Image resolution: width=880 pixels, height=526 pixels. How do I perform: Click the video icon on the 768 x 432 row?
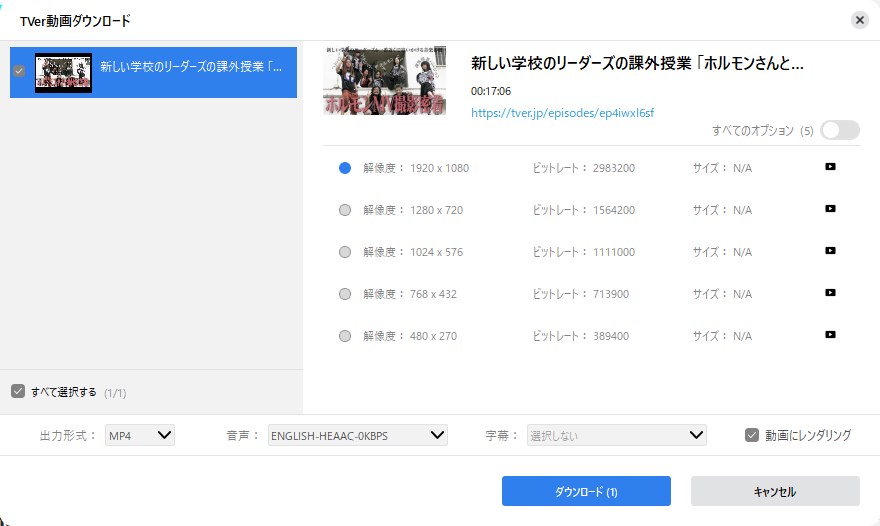click(830, 293)
